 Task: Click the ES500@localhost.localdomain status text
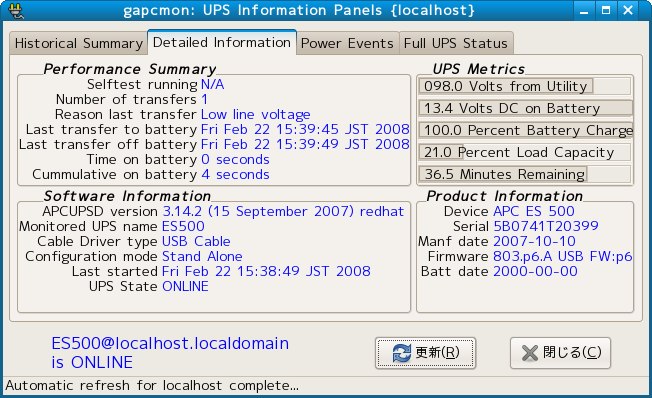pyautogui.click(x=170, y=353)
